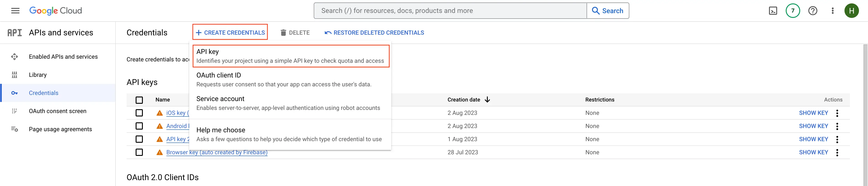Viewport: 868px width, 186px height.
Task: Open actions menu for API key 2 row
Action: (837, 139)
